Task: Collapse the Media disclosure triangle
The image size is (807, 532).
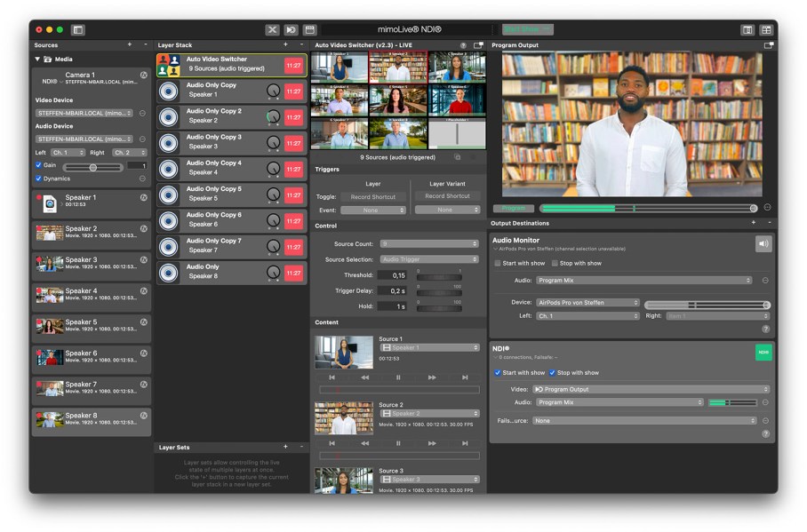Action: click(37, 60)
